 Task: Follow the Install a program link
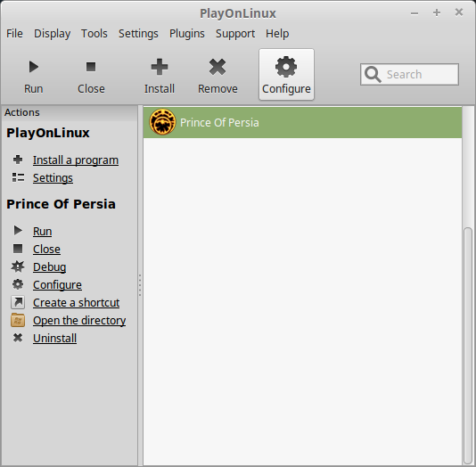click(76, 160)
